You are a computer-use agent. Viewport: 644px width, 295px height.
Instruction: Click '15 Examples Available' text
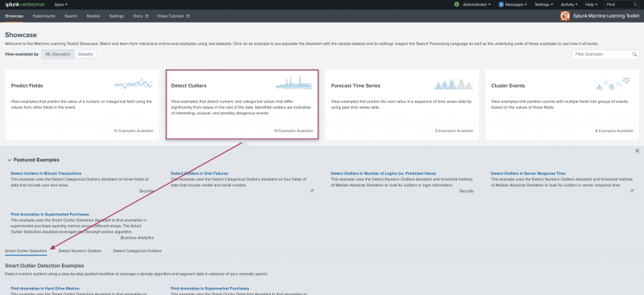click(134, 131)
